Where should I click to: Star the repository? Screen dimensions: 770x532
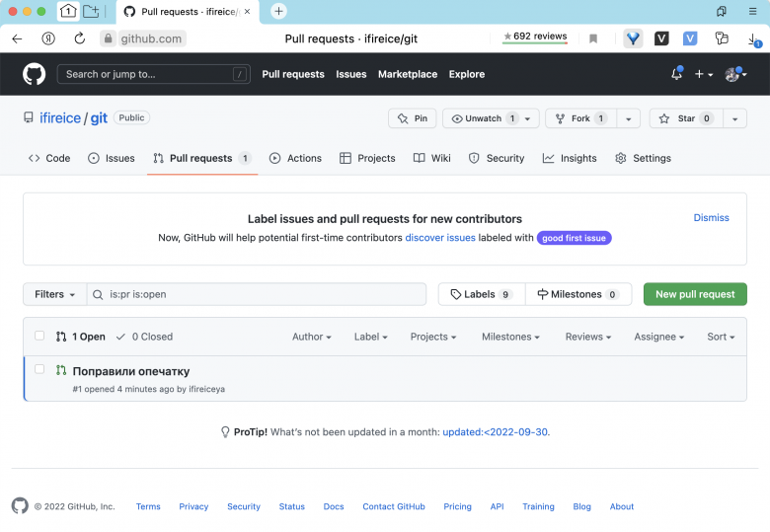686,118
